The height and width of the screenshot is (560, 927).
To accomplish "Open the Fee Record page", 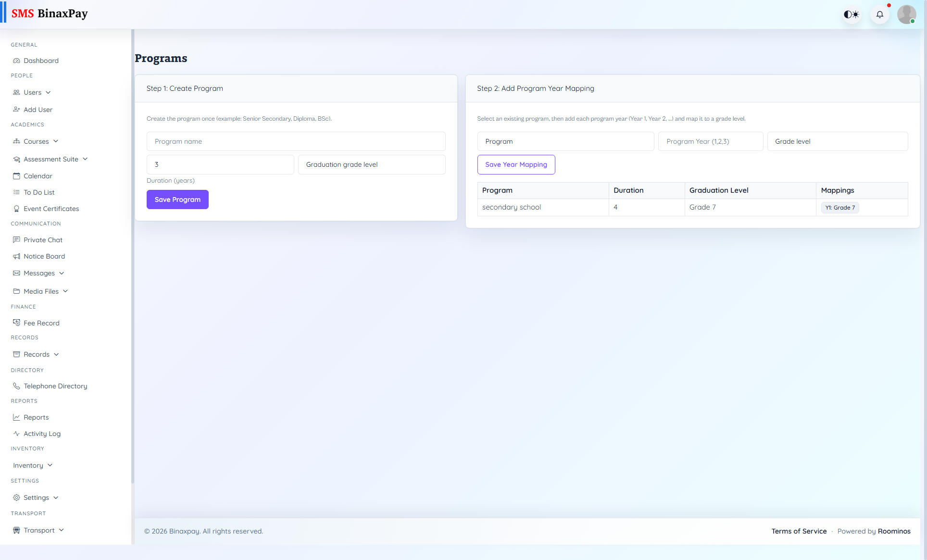I will [41, 323].
